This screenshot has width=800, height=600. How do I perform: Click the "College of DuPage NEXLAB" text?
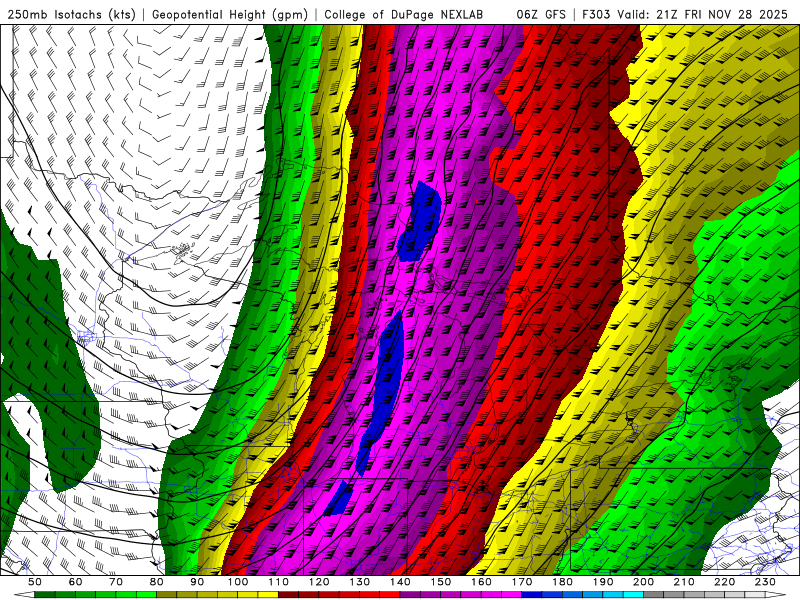[404, 14]
